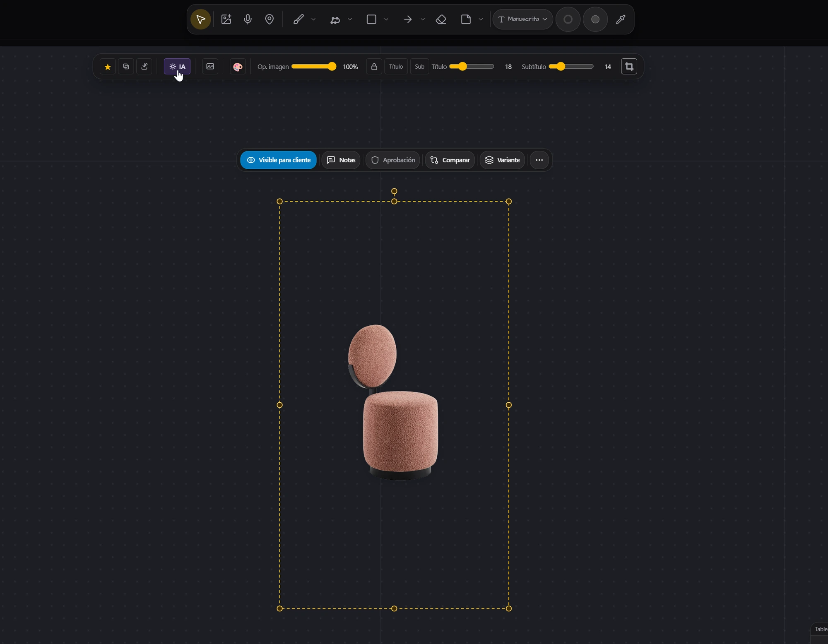Choose the location pin tool
Image resolution: width=828 pixels, height=644 pixels.
(270, 19)
